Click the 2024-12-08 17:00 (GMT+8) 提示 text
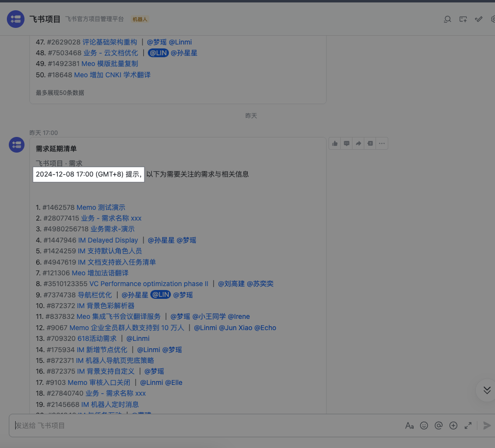Image resolution: width=495 pixels, height=448 pixels. (89, 174)
